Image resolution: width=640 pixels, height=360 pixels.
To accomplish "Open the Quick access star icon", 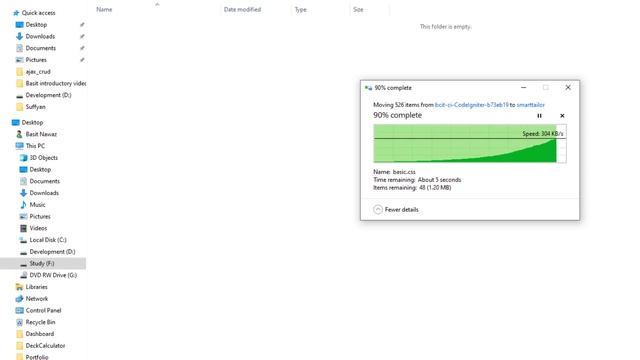I will (x=16, y=13).
